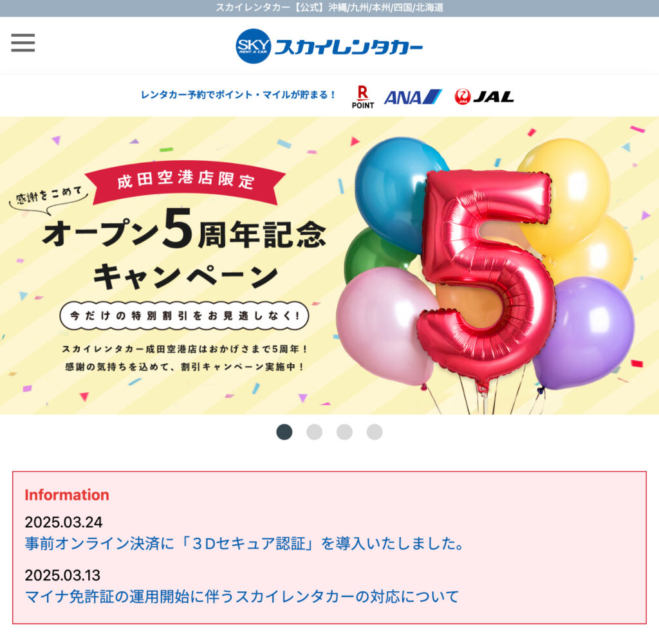
Task: Open the 5周年記念キャンペーン banner
Action: click(329, 266)
